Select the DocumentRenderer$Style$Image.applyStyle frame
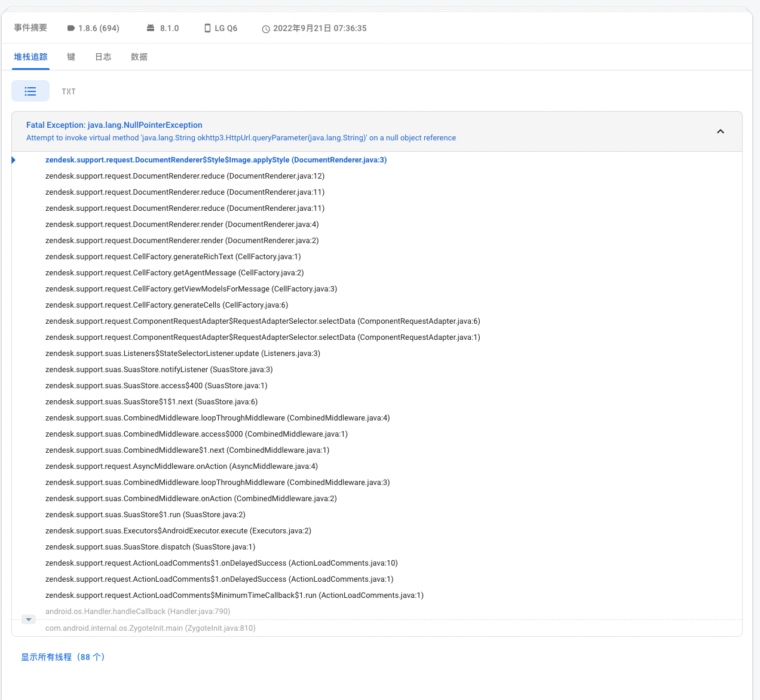 click(216, 160)
